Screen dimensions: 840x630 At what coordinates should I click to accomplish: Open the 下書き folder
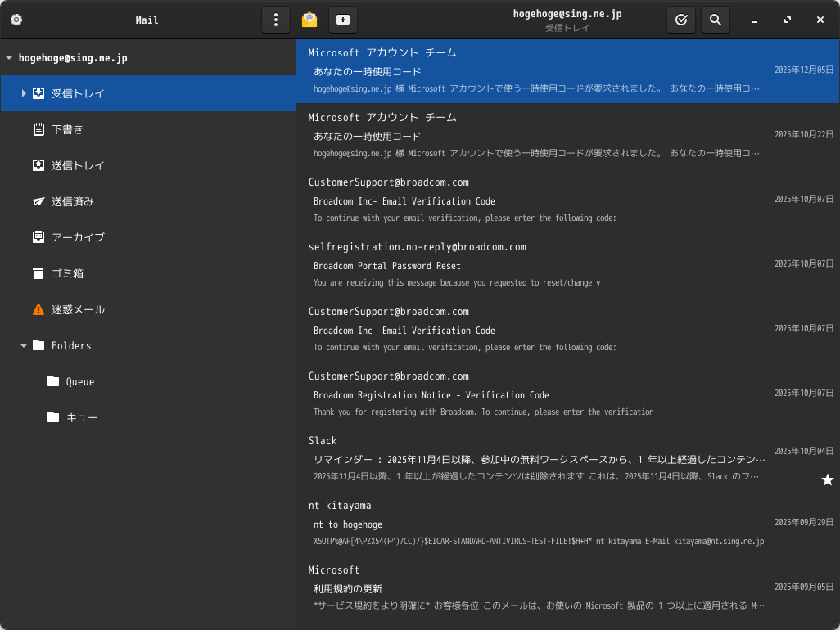click(x=148, y=129)
